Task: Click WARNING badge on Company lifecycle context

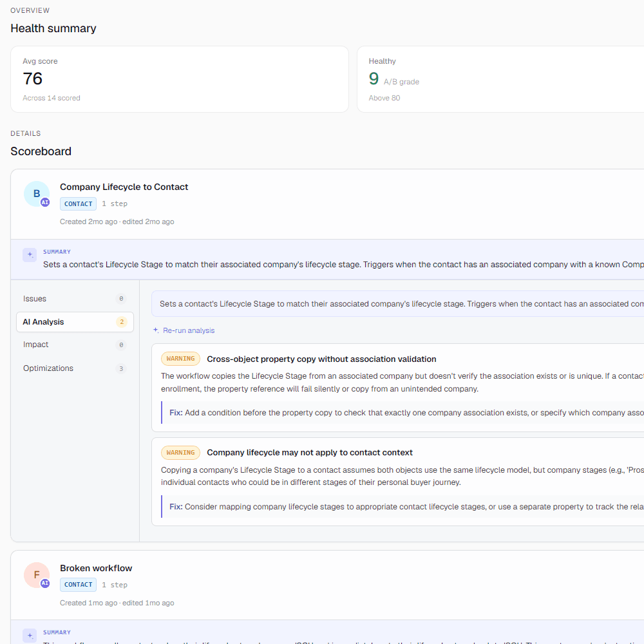Action: coord(181,453)
